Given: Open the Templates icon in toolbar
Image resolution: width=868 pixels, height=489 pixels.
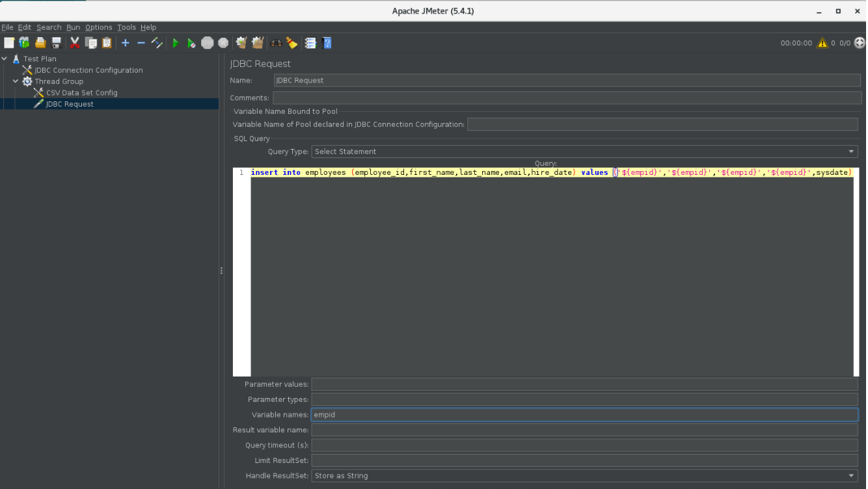Looking at the screenshot, I should [24, 43].
